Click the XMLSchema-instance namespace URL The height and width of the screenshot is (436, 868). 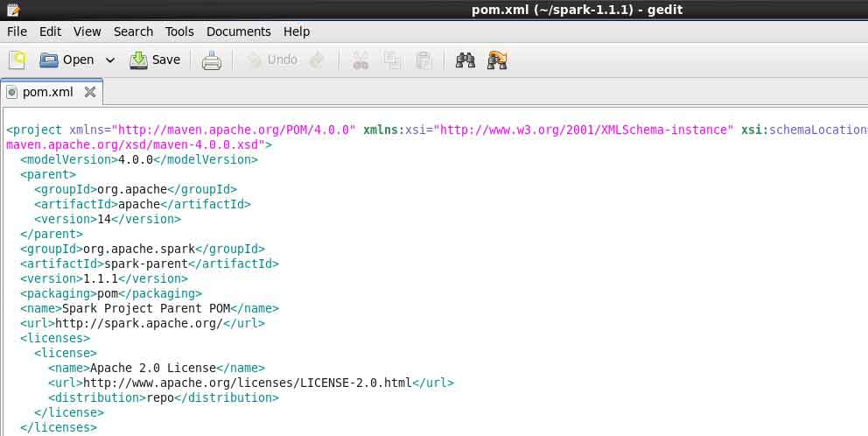click(584, 130)
